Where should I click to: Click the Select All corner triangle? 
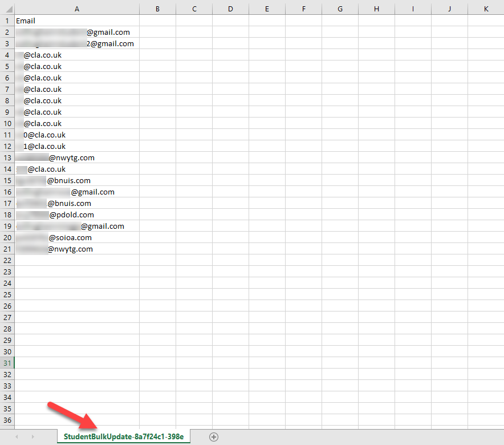tap(7, 9)
